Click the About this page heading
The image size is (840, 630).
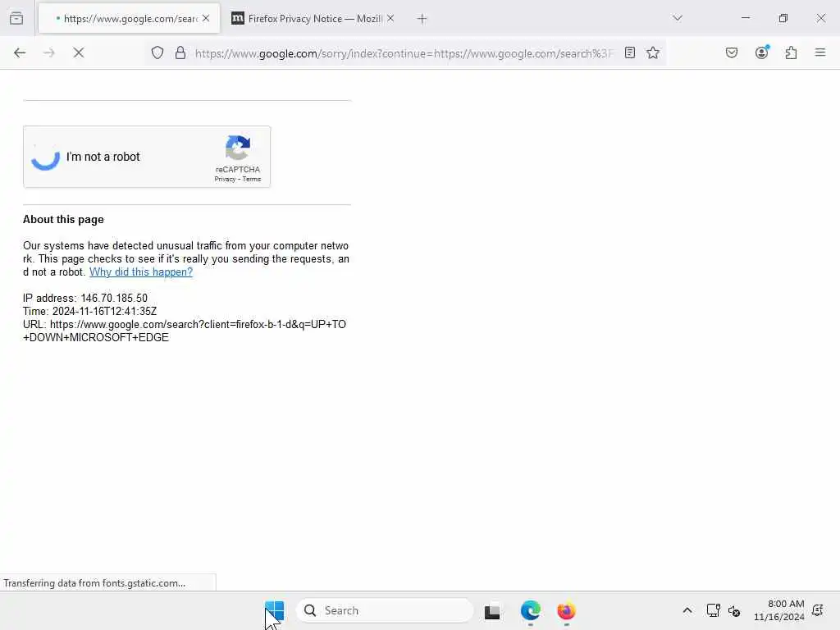[x=63, y=219]
